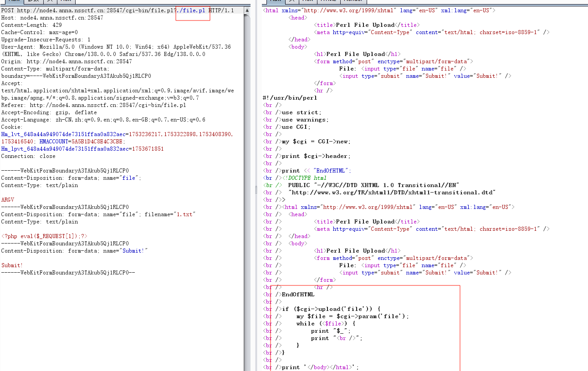
Task: Select the 'use strict;' line in response
Action: click(302, 112)
